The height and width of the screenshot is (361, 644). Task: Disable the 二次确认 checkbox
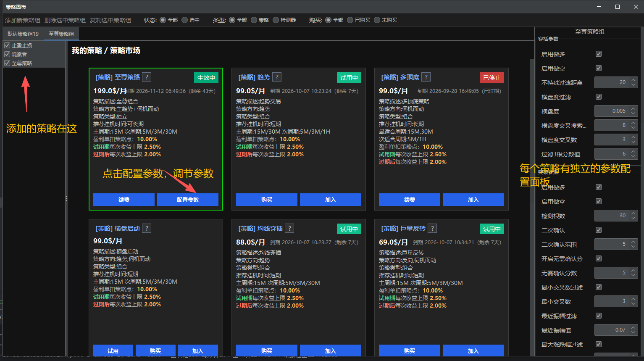point(599,230)
